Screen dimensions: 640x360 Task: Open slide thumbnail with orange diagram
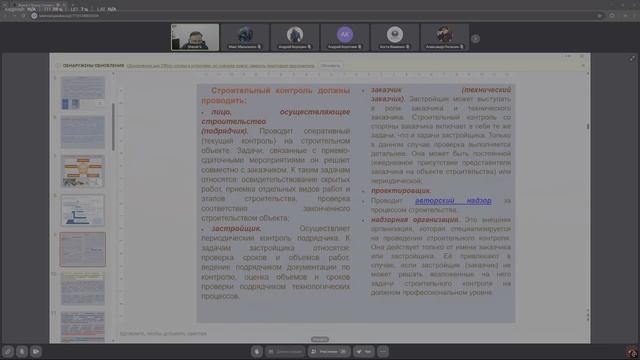(83, 171)
